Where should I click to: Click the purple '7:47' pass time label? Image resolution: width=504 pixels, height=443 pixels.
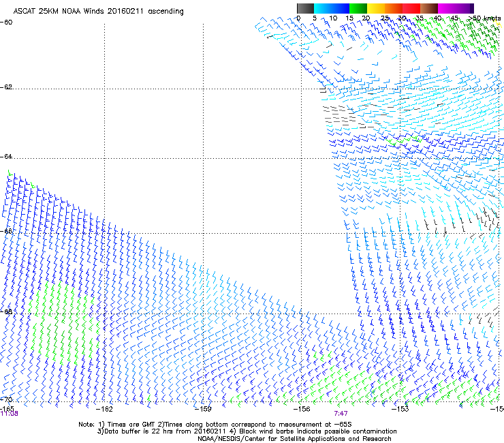[341, 414]
